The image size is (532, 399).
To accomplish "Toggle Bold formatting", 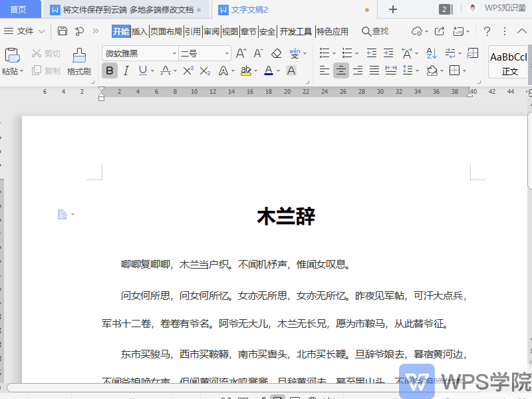I will pyautogui.click(x=110, y=70).
